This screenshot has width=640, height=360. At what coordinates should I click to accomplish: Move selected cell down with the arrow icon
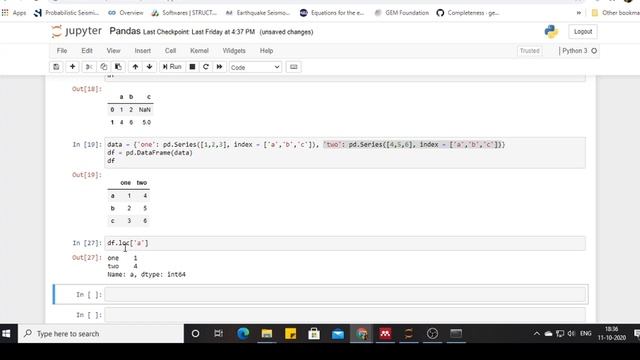pyautogui.click(x=149, y=67)
